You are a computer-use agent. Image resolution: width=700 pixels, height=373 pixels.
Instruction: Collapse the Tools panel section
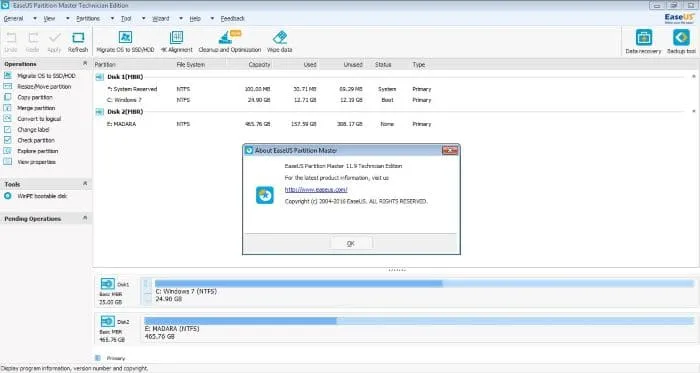85,184
